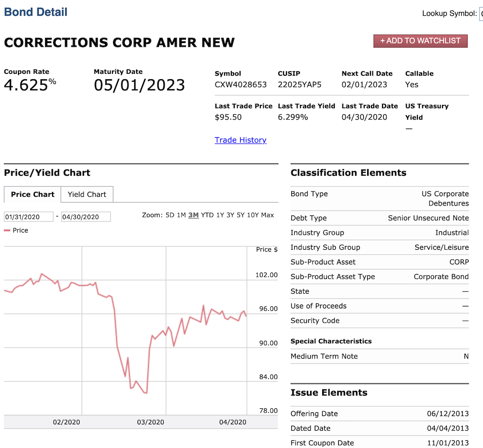Set chart zoom to YTD
Image resolution: width=483 pixels, height=448 pixels.
click(x=207, y=215)
